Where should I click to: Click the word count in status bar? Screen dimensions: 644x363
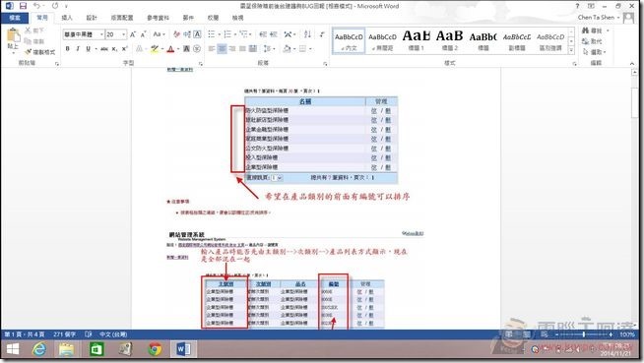64,334
